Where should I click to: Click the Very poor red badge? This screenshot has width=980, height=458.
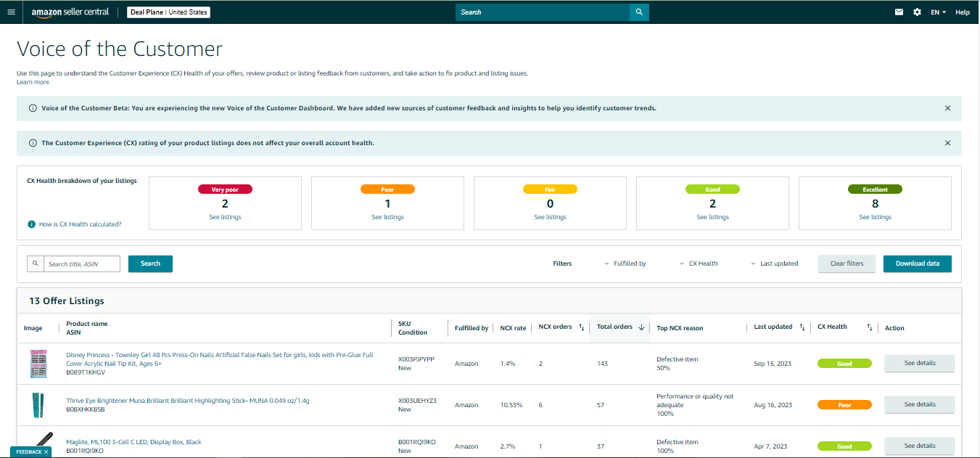coord(225,189)
